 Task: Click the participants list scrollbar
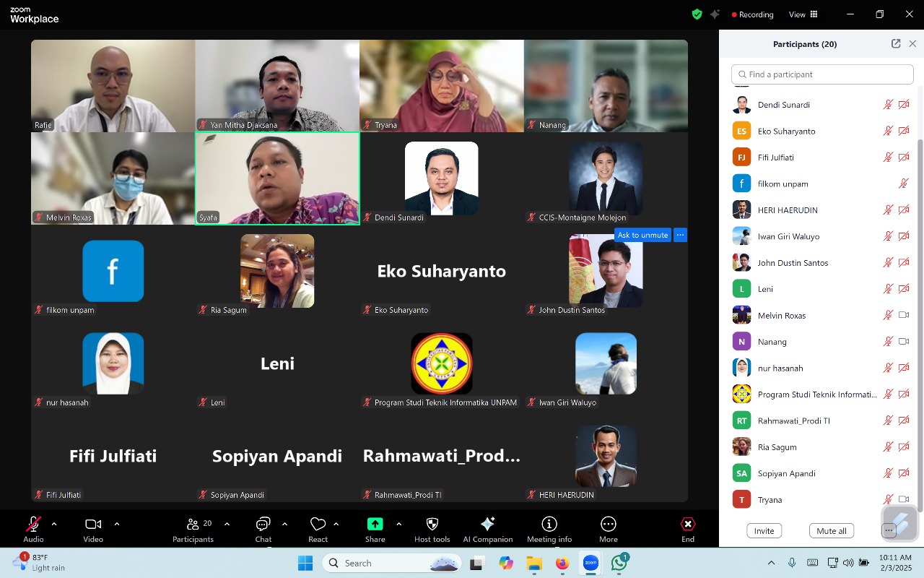(920, 289)
